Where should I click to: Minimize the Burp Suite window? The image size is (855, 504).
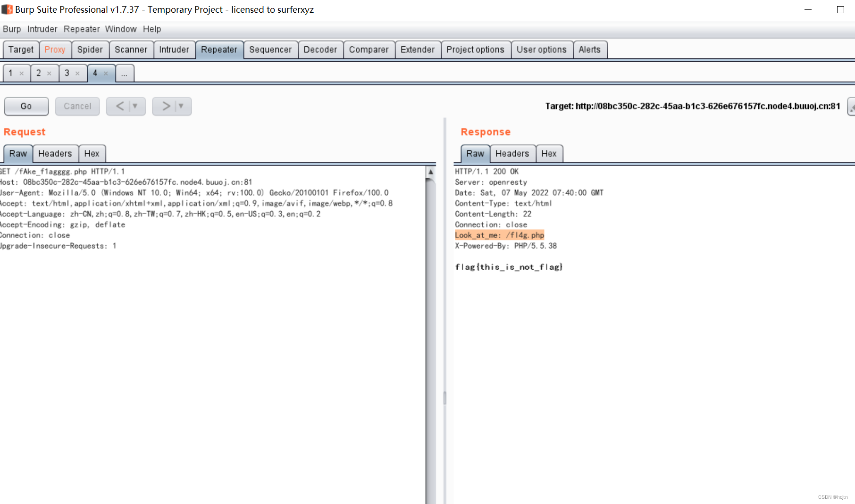point(808,9)
